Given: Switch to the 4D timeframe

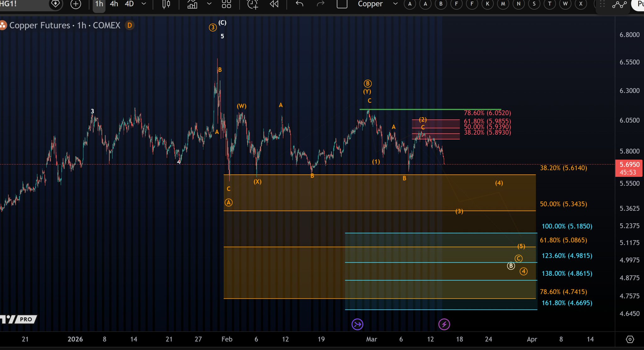Looking at the screenshot, I should pos(129,4).
